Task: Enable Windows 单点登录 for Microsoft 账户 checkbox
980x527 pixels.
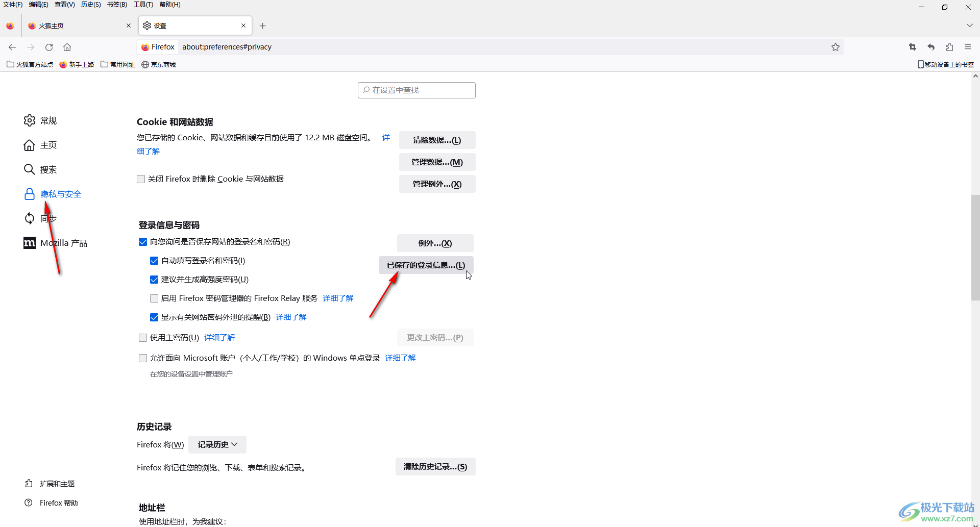Action: pos(143,358)
